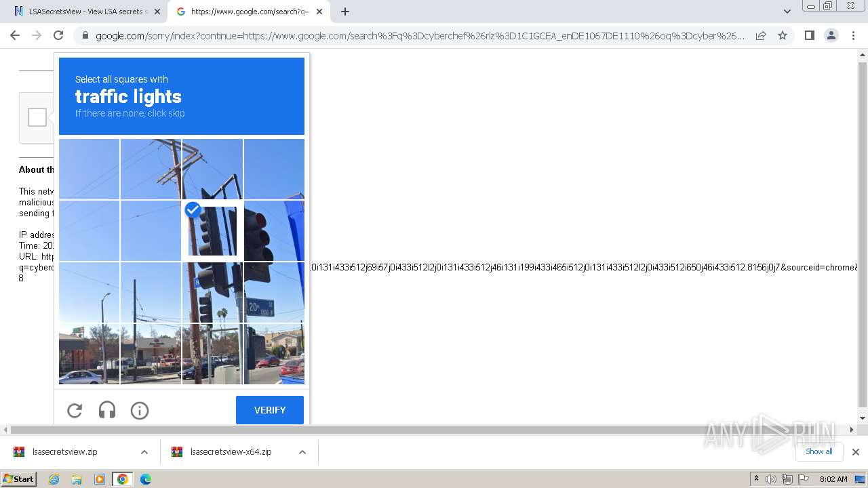Click the vertical scrollbar up arrow
This screenshot has height=488, width=868.
coord(863,56)
